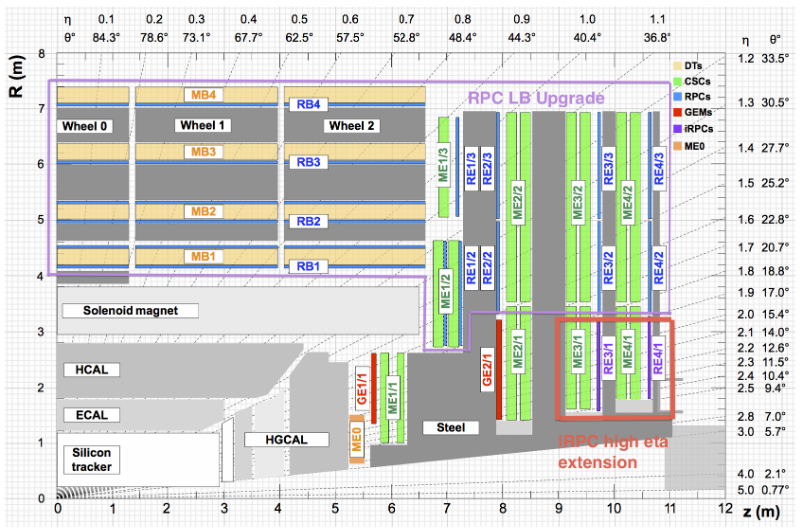Click the '84.3°' theta value

tap(106, 38)
